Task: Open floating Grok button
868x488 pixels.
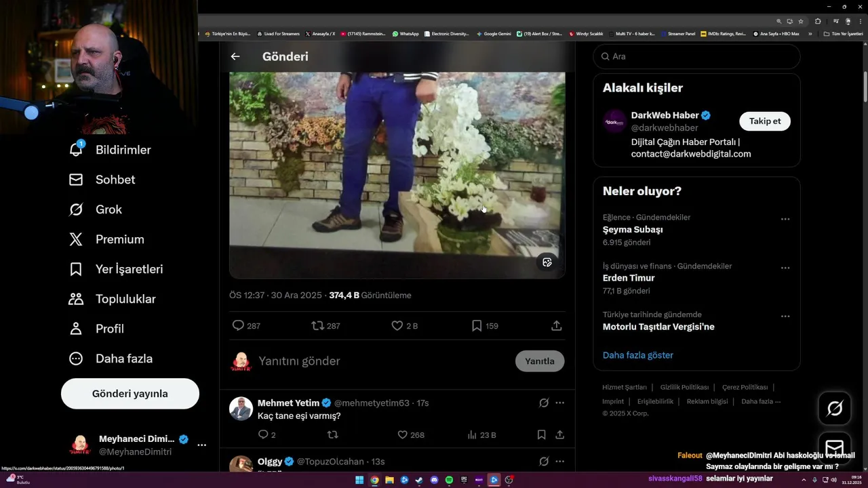Action: pyautogui.click(x=835, y=408)
